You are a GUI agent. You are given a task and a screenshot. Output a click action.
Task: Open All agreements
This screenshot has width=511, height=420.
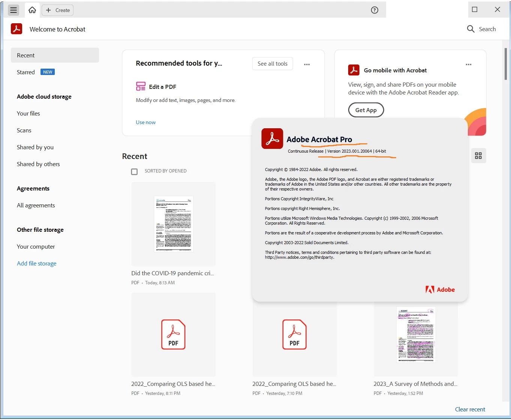[36, 205]
